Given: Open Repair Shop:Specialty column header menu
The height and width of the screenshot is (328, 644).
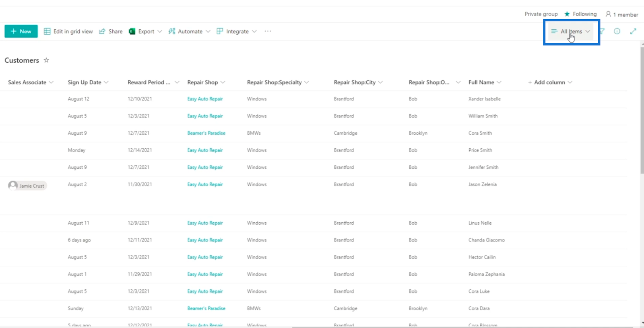Looking at the screenshot, I should 278,82.
